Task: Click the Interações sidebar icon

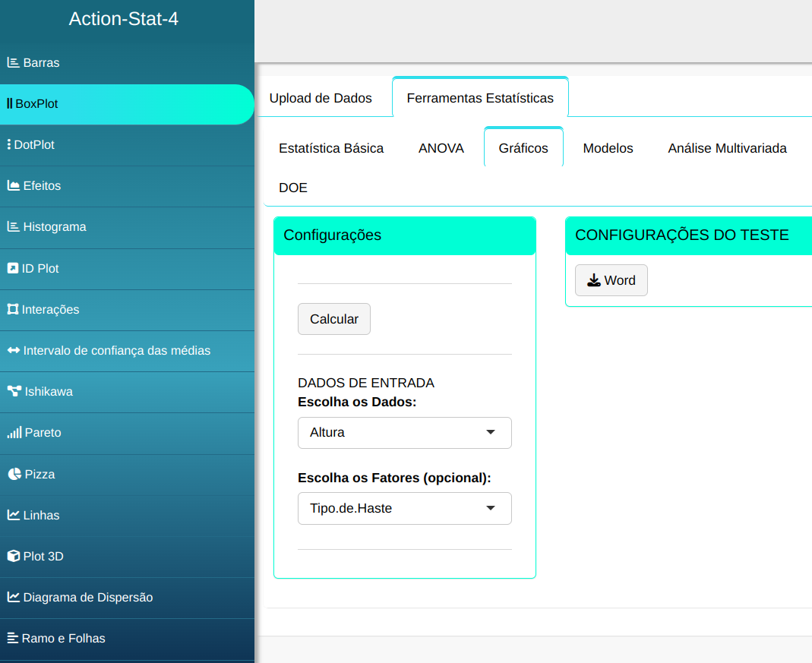Action: point(13,309)
